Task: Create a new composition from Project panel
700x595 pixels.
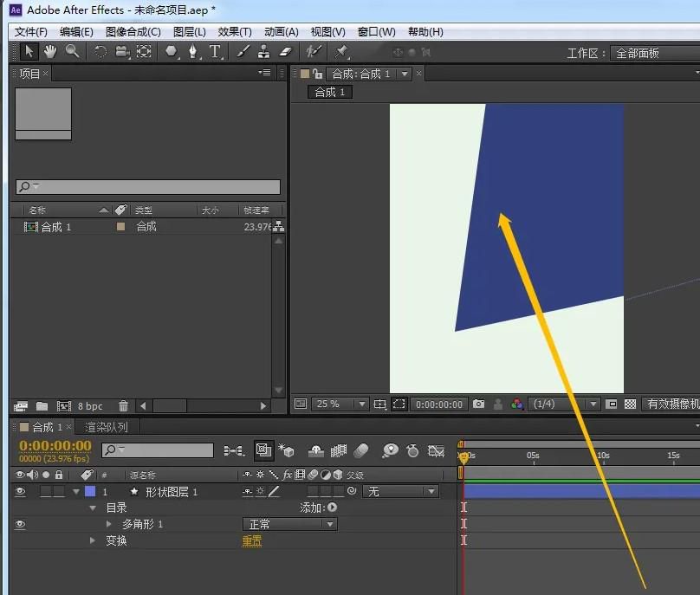Action: coord(64,405)
